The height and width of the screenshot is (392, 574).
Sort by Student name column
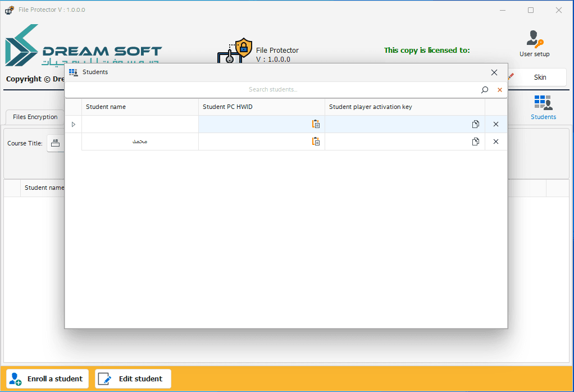point(140,107)
